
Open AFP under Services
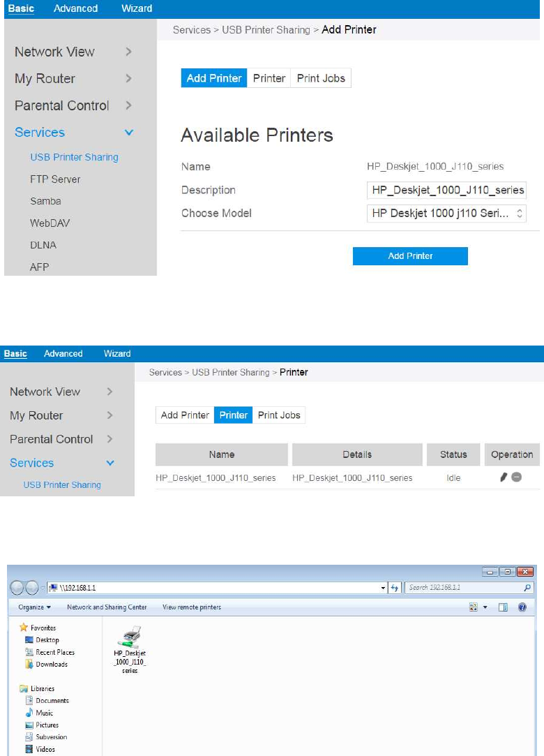[39, 267]
